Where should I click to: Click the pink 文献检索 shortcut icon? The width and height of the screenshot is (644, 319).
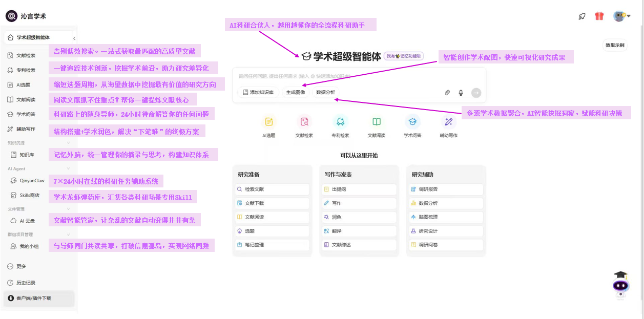click(304, 121)
